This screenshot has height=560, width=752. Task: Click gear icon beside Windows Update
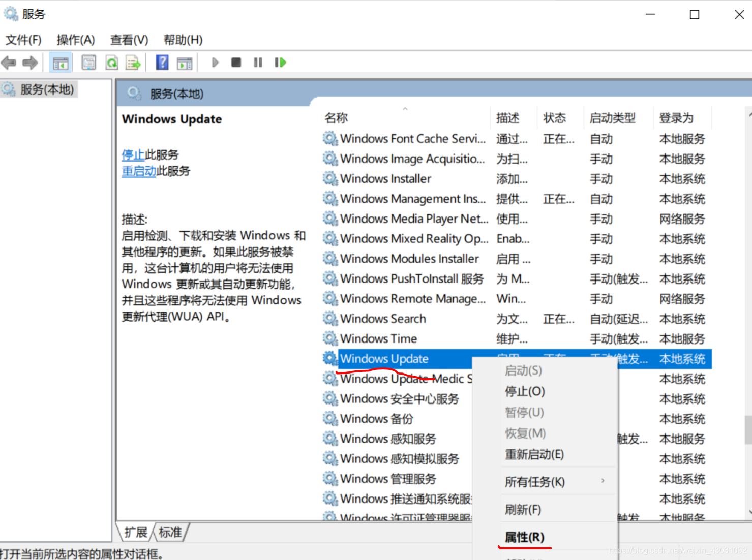point(330,359)
